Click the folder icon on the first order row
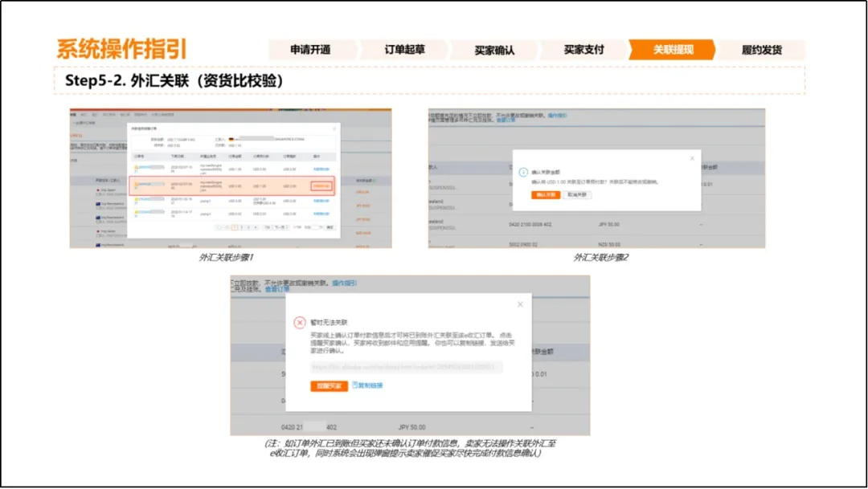The width and height of the screenshot is (868, 489). tap(134, 167)
